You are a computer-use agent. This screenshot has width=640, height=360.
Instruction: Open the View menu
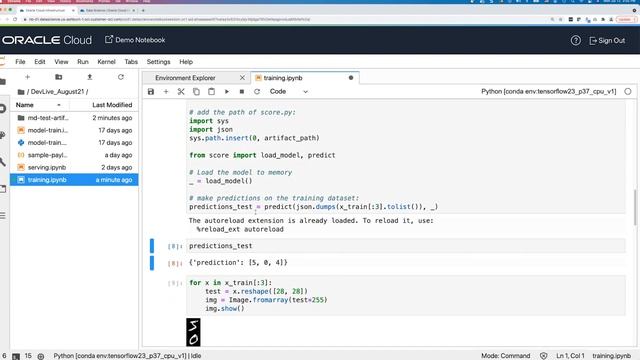click(x=61, y=62)
